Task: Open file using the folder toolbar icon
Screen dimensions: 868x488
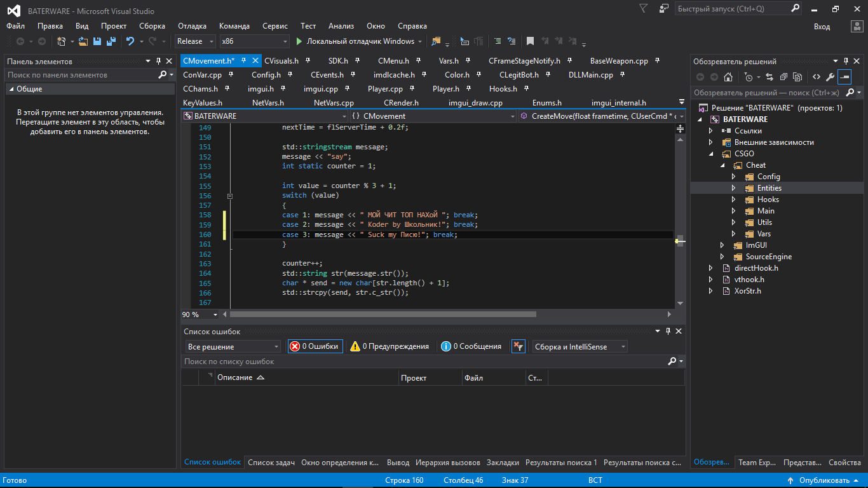Action: point(83,41)
